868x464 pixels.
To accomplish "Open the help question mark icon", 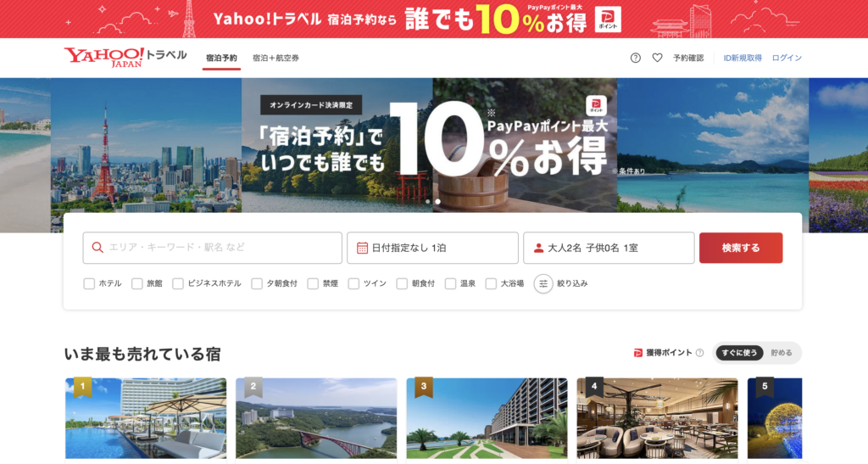I will click(x=636, y=58).
